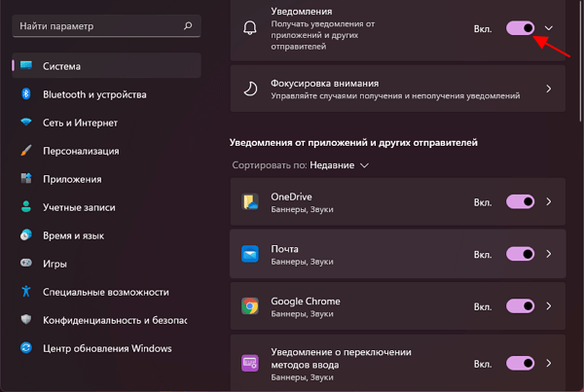Click the Фокусировка внимания title
Screen dimensions: 584x392
tap(324, 83)
